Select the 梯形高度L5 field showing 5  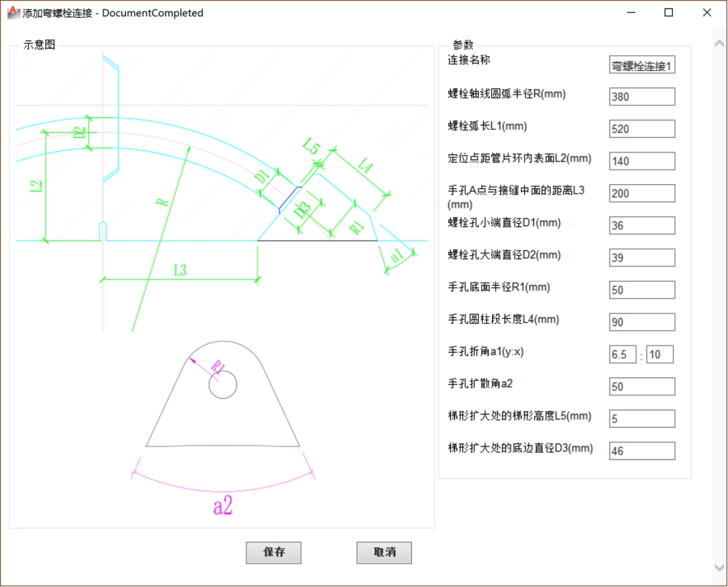click(x=642, y=418)
